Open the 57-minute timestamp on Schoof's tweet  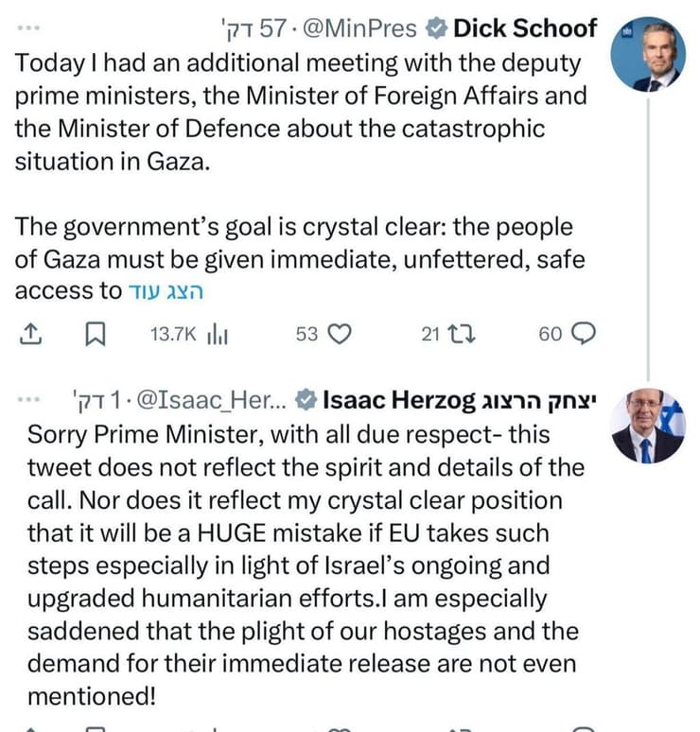(x=249, y=28)
